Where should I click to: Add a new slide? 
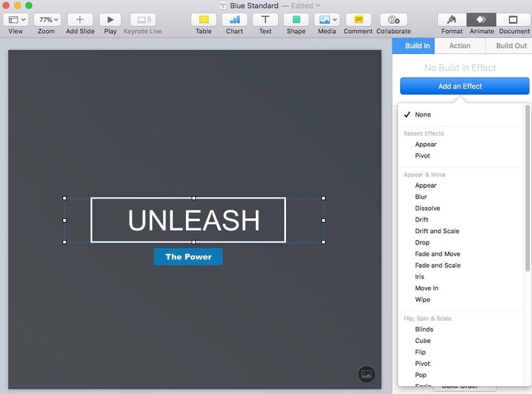click(x=80, y=20)
